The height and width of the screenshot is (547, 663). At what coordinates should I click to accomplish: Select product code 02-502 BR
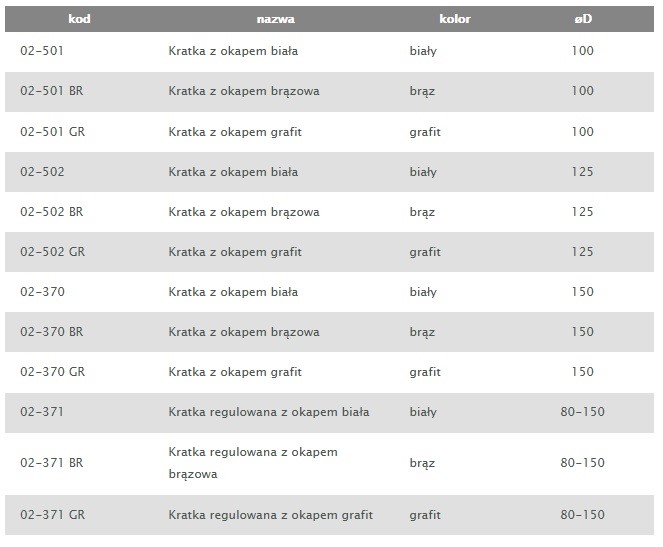point(52,212)
